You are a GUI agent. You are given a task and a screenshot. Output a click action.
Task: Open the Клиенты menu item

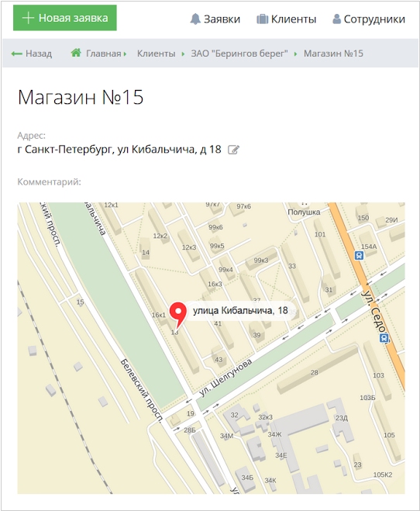[287, 19]
